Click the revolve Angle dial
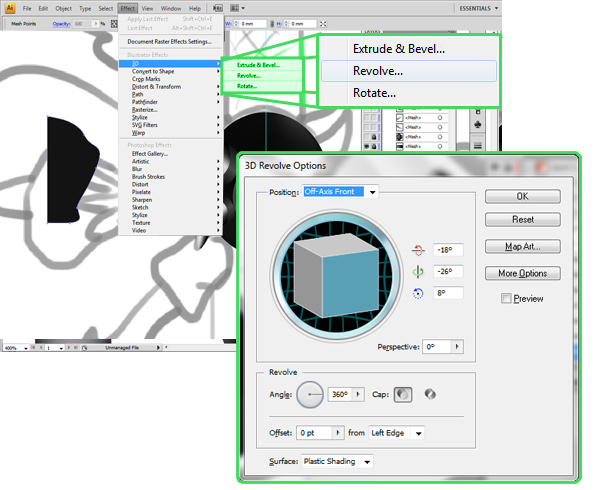Screen dimensions: 600x490 pyautogui.click(x=310, y=394)
